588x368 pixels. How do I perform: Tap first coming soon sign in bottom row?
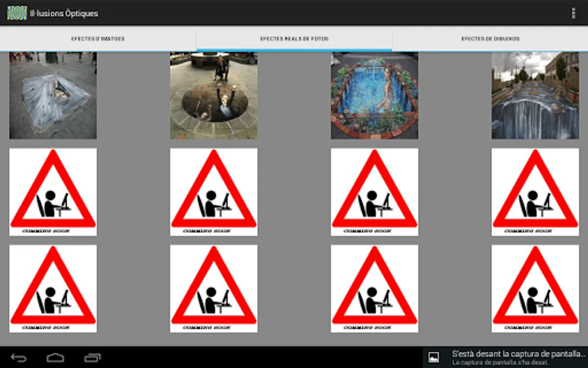point(53,289)
